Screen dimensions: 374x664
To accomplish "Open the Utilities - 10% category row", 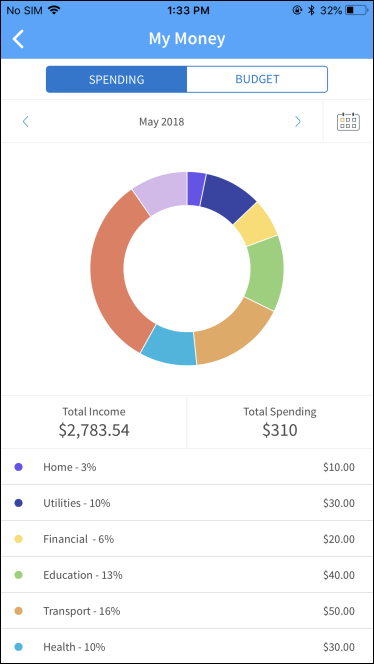I will click(187, 503).
